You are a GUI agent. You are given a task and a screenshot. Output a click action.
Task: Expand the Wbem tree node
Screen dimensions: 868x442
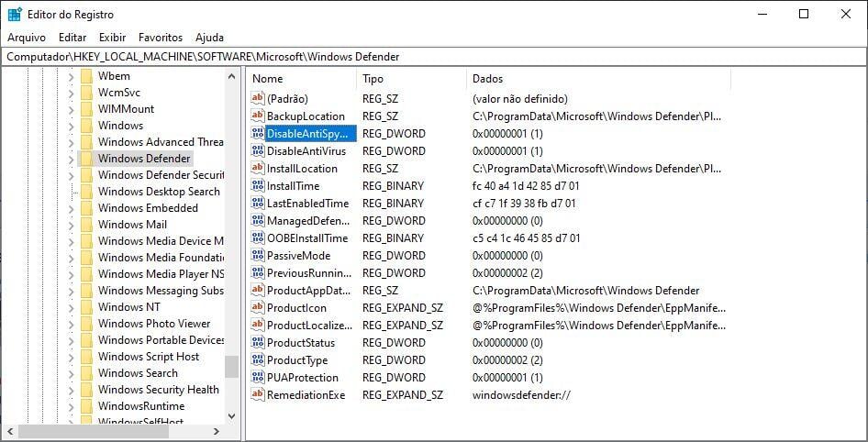[71, 77]
